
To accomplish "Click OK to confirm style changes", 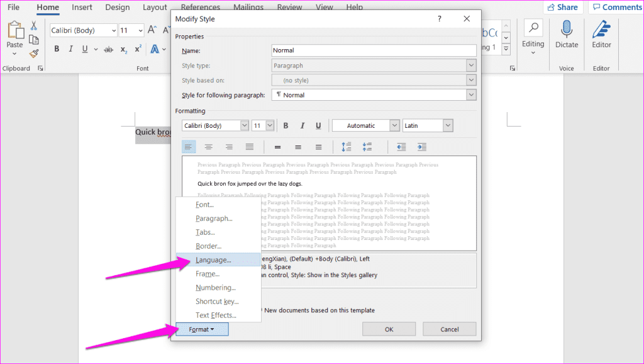I will click(x=388, y=329).
